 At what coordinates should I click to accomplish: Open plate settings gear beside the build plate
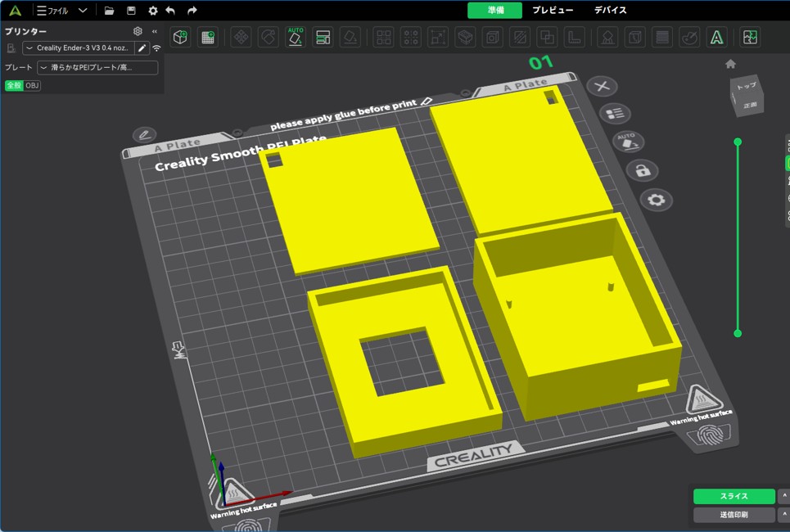coord(655,200)
